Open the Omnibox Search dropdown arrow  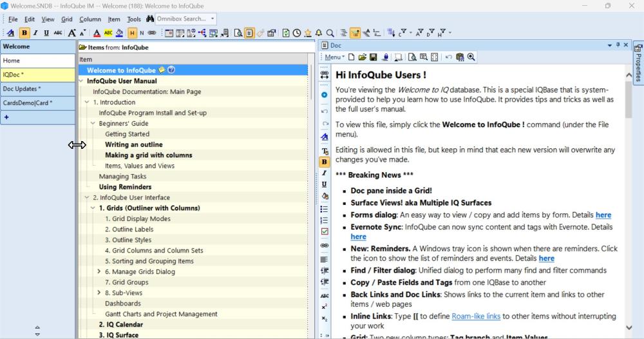[213, 19]
